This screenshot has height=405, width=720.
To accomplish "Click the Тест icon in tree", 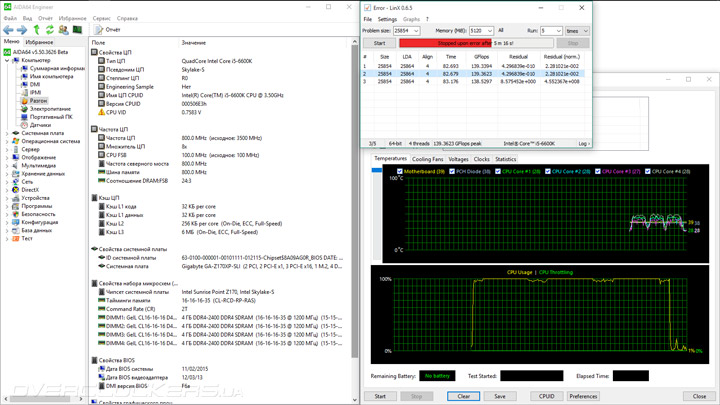I will click(x=16, y=239).
